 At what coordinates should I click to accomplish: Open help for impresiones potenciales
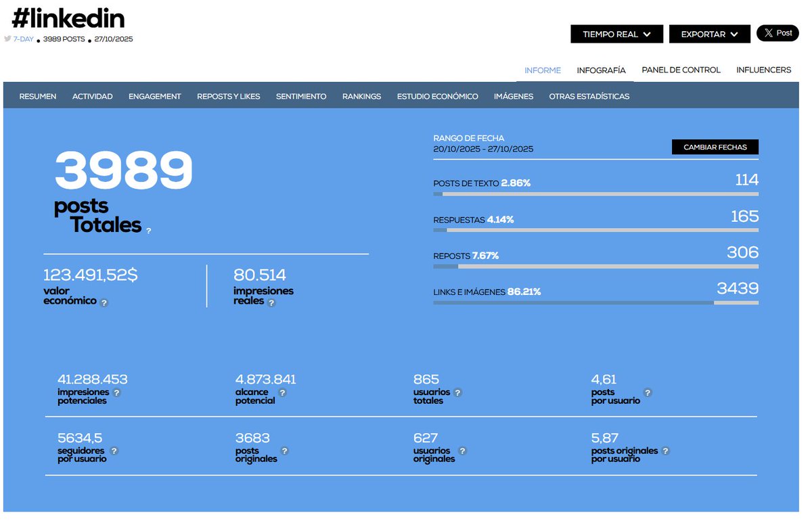(116, 392)
